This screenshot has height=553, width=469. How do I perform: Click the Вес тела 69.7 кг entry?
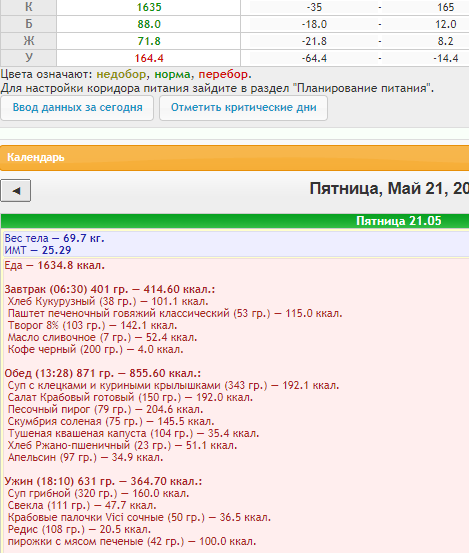pyautogui.click(x=54, y=238)
